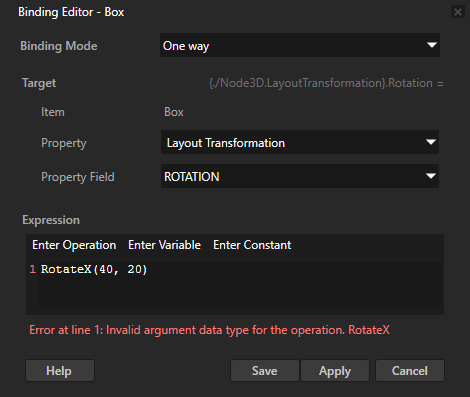Click inside the RotateX expression editor
Screen dimensions: 470x397
239,284
